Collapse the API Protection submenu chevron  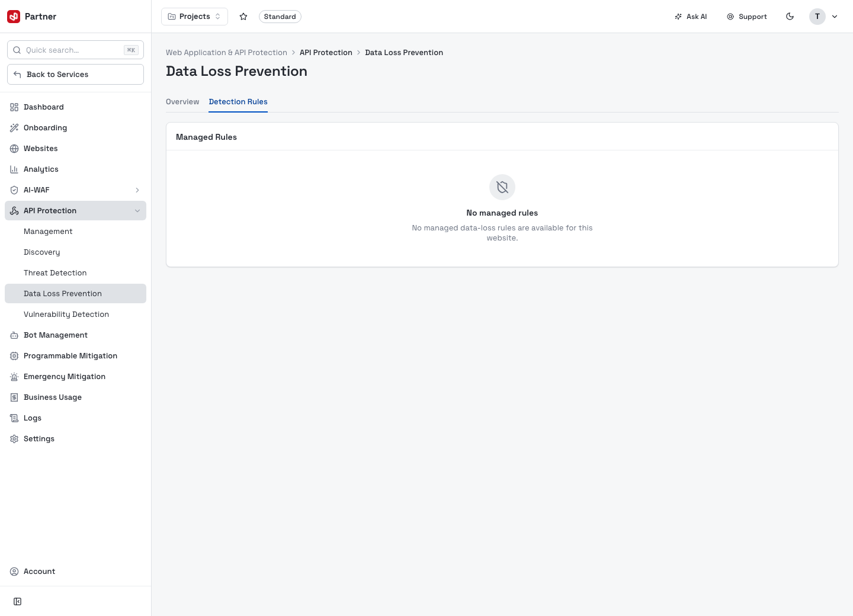point(137,211)
